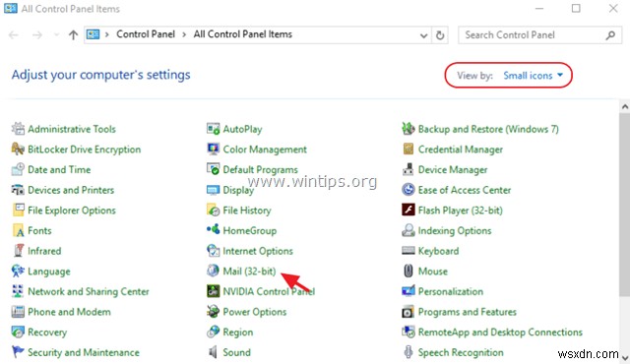Open the Region globe icon
630x364 pixels.
pyautogui.click(x=213, y=332)
